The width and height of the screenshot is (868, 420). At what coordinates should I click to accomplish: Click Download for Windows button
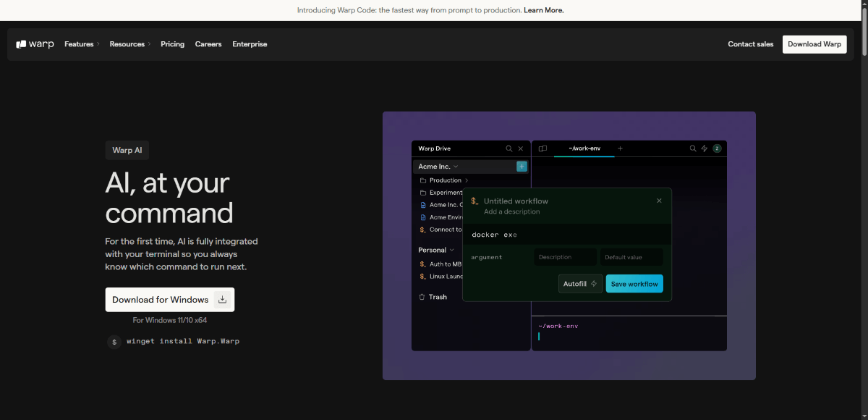[x=170, y=300]
